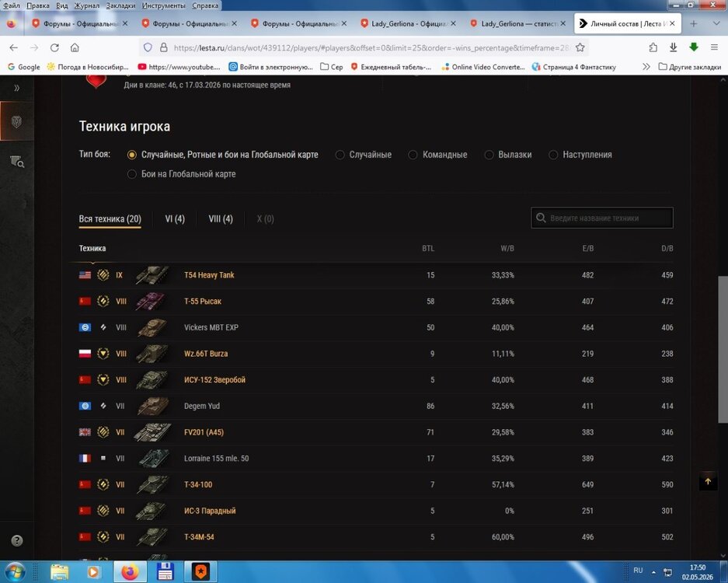Switch to VIII (4) tier tab
This screenshot has width=728, height=583.
point(221,218)
